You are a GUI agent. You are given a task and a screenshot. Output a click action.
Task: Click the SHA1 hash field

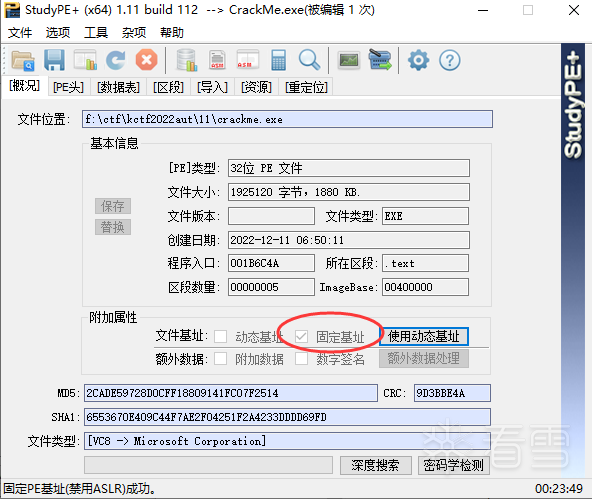287,417
